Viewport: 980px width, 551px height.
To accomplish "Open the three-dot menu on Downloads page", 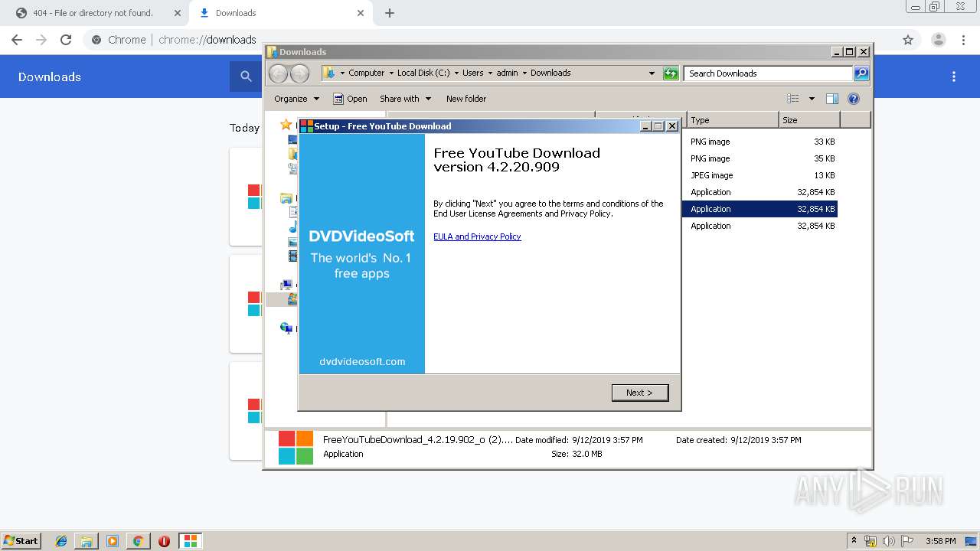I will (954, 77).
